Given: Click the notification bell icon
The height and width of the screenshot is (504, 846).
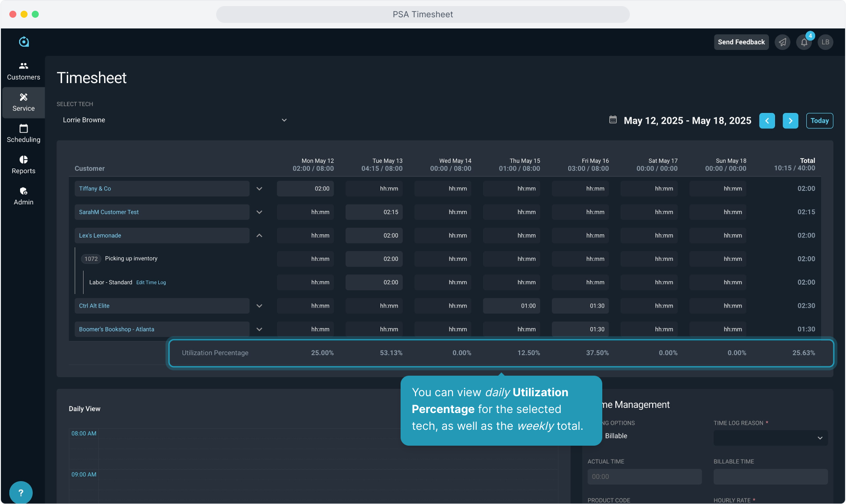Looking at the screenshot, I should tap(804, 42).
